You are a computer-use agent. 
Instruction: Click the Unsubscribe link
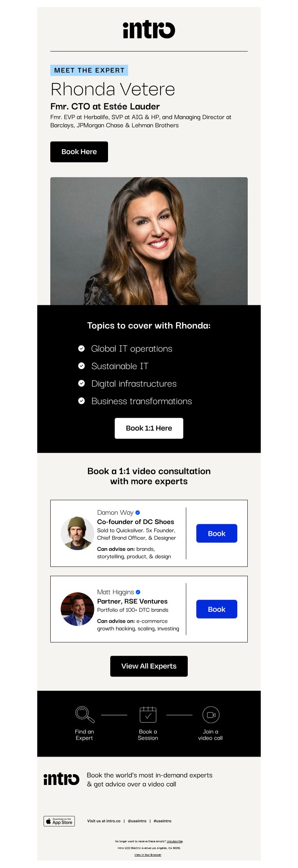175,841
